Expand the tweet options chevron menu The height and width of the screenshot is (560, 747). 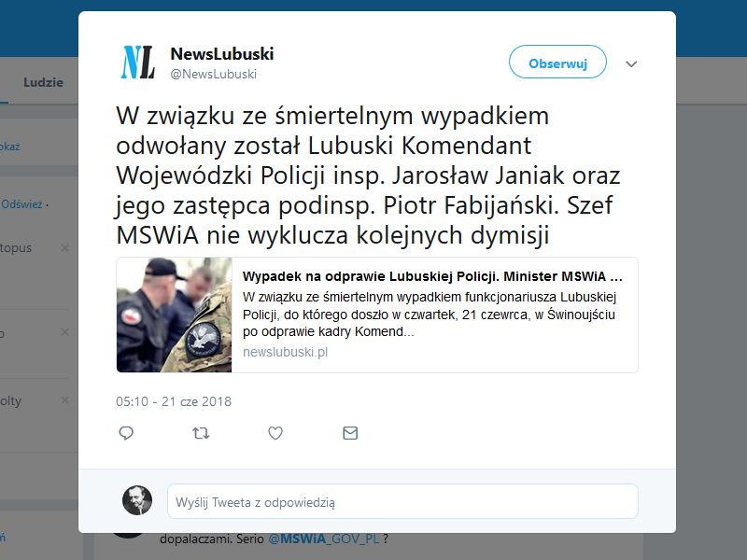631,63
